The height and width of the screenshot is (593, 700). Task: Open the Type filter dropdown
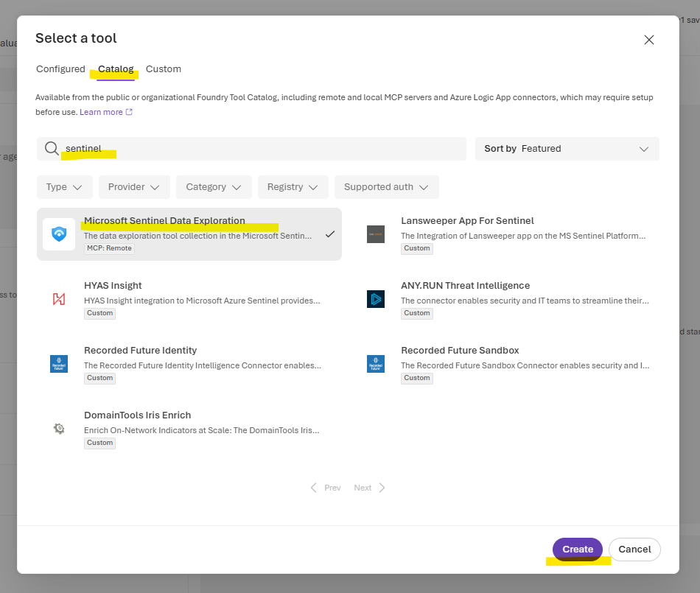(65, 187)
